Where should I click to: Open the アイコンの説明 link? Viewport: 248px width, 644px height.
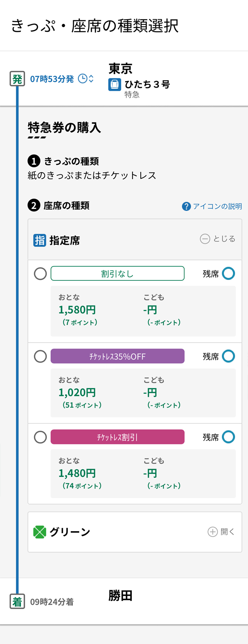click(x=217, y=206)
